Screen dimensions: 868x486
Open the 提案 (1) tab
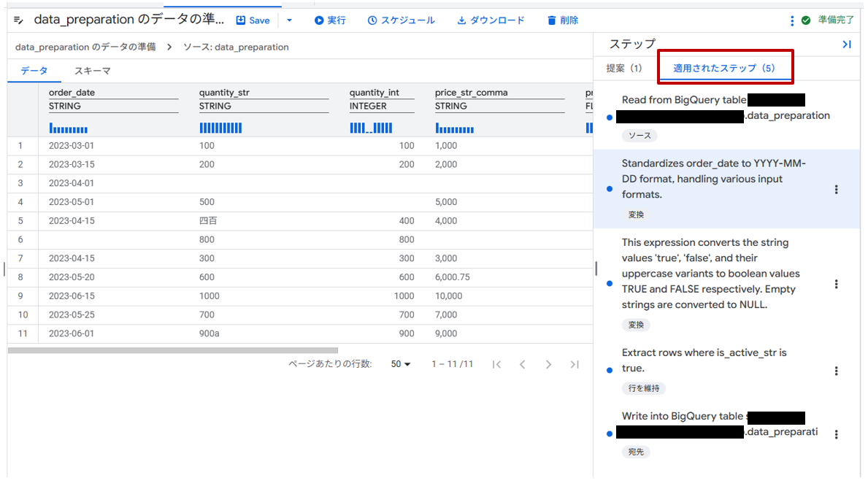point(624,68)
